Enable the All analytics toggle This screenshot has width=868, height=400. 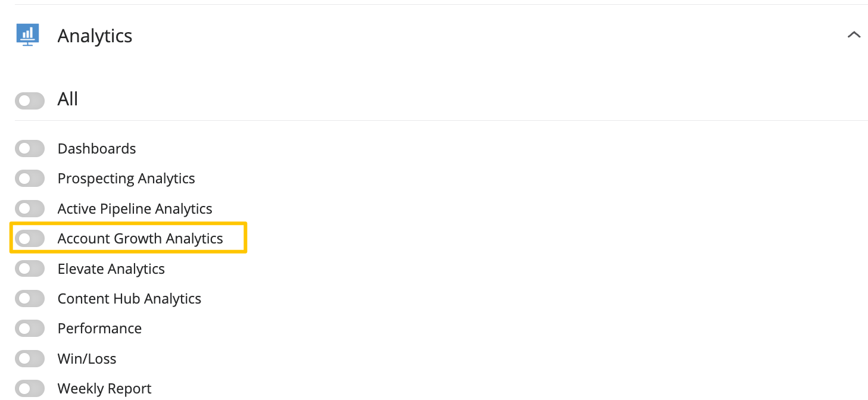[x=30, y=101]
